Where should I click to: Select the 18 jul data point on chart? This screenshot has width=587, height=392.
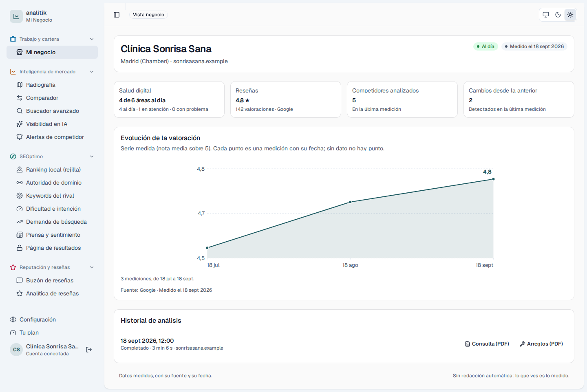tap(207, 248)
